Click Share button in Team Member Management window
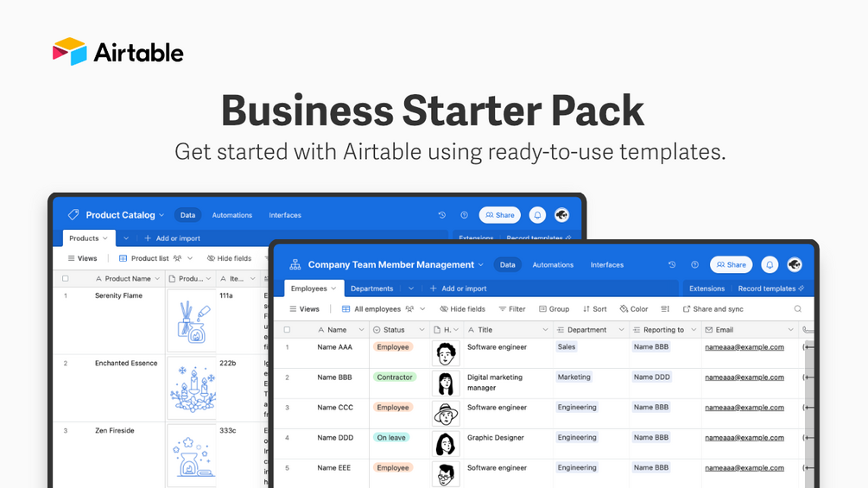 coord(731,264)
